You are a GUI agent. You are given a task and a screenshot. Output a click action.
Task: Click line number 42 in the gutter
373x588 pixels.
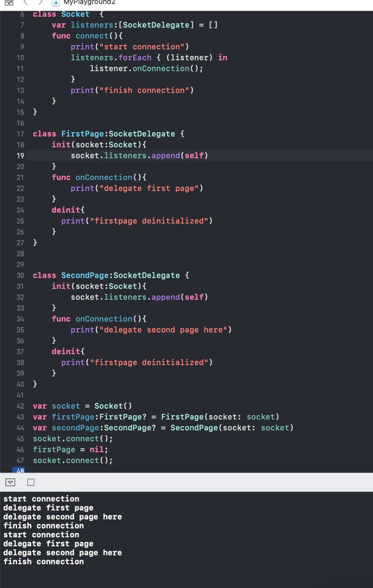[20, 406]
